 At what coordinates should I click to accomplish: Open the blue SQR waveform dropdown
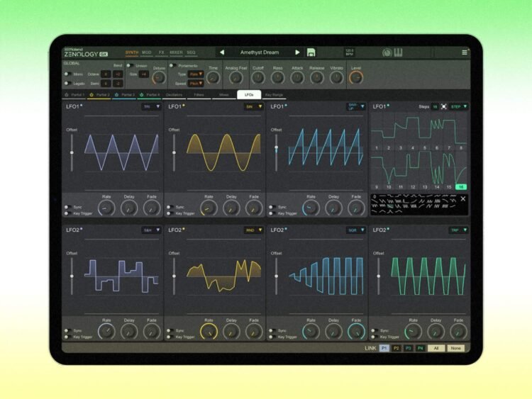356,230
